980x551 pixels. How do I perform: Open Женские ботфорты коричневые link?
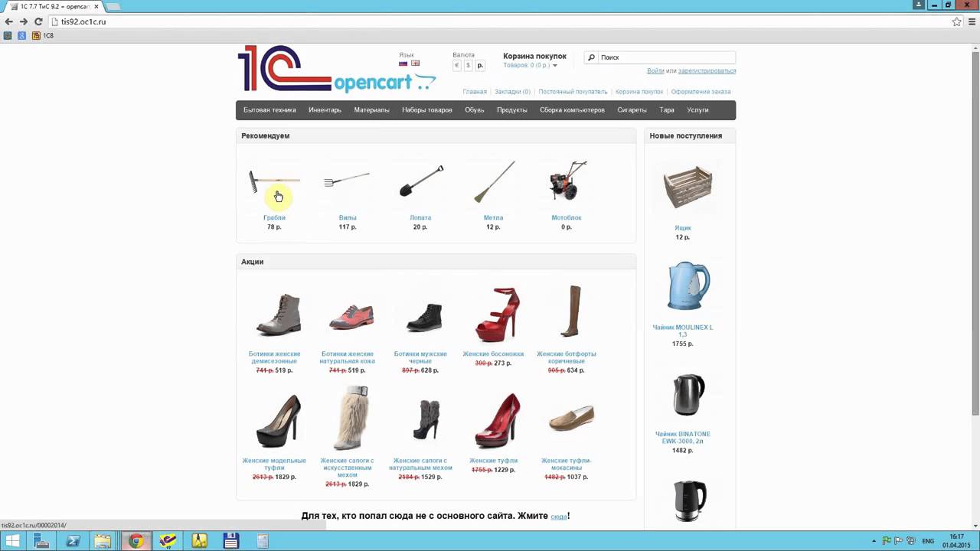pyautogui.click(x=567, y=357)
